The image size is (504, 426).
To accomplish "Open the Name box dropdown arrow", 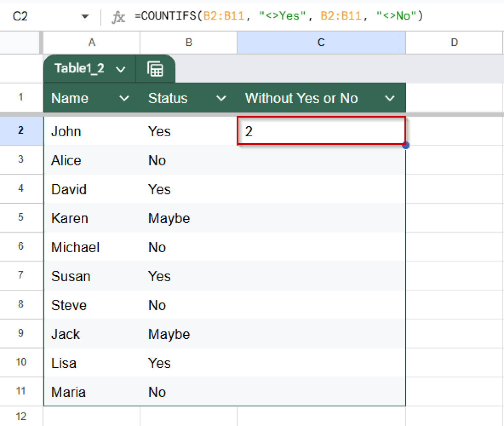I will pyautogui.click(x=85, y=16).
